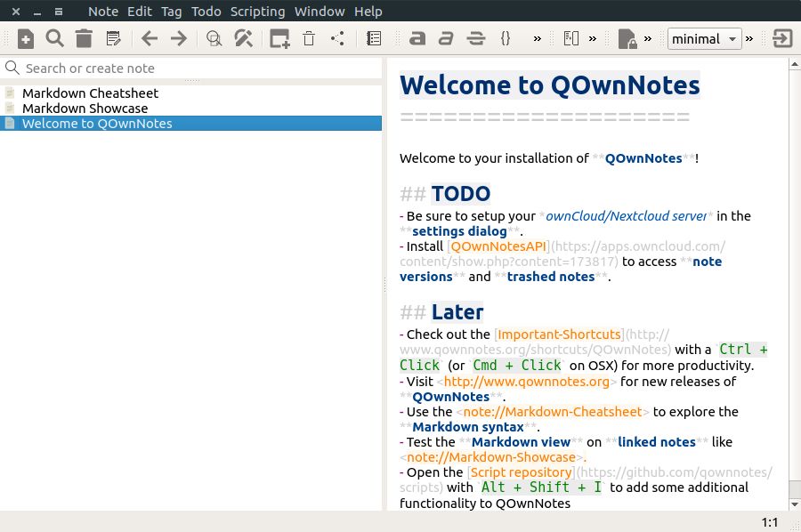Click the note://Markdown-Showcase link
Screen dimensions: 801x532
[x=491, y=457]
